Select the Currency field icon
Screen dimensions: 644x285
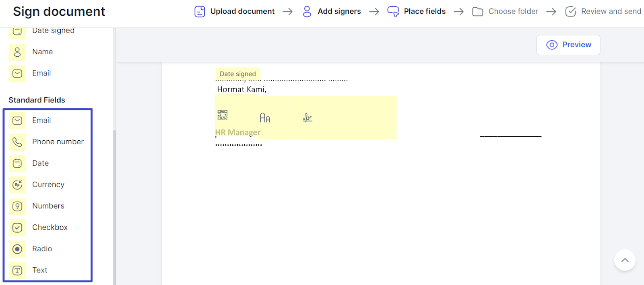click(x=17, y=185)
